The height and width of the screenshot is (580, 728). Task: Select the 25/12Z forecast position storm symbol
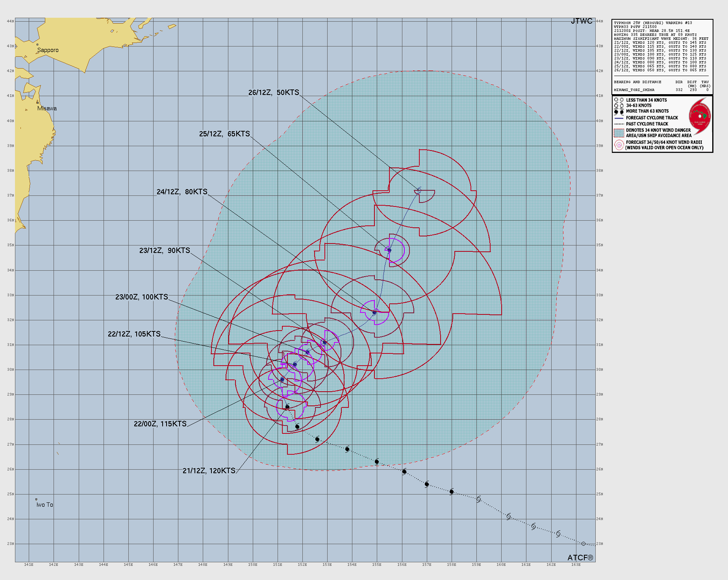coord(389,250)
